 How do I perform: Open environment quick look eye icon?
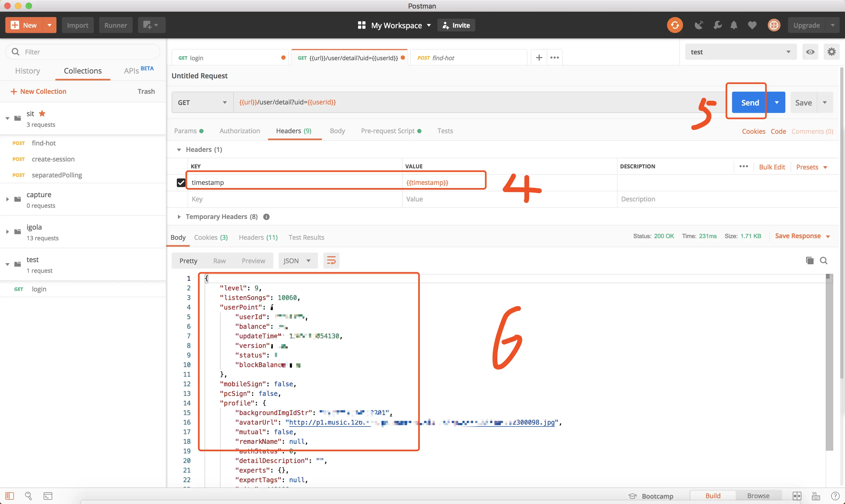tap(810, 52)
